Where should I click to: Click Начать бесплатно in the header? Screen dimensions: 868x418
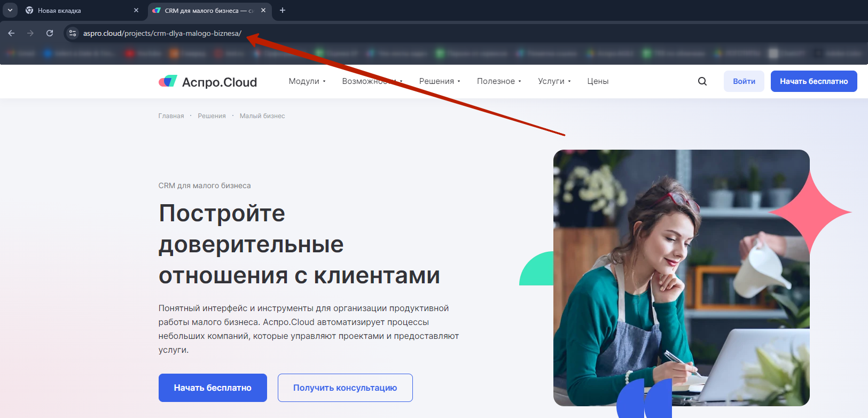click(814, 81)
